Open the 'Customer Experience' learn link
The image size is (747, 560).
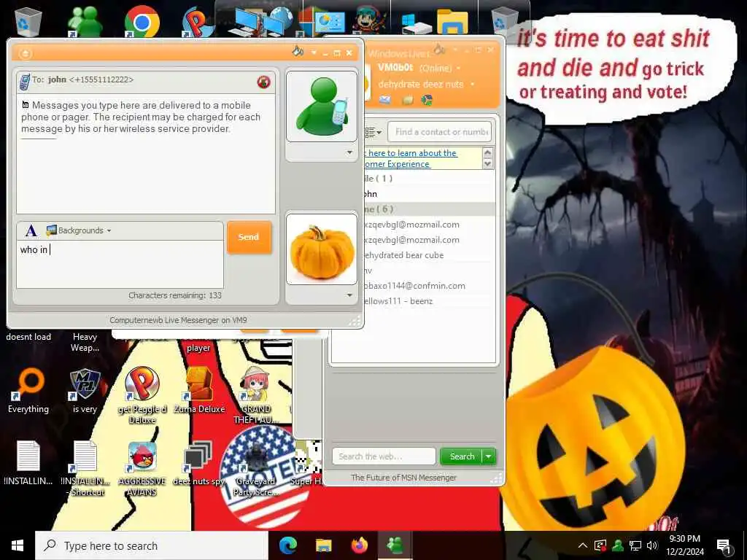coord(410,158)
